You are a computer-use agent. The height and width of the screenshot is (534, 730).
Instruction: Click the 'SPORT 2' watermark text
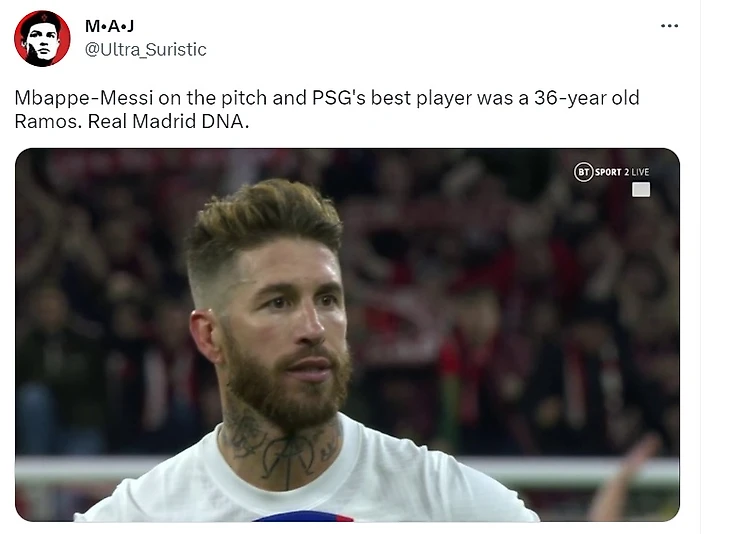(x=612, y=172)
